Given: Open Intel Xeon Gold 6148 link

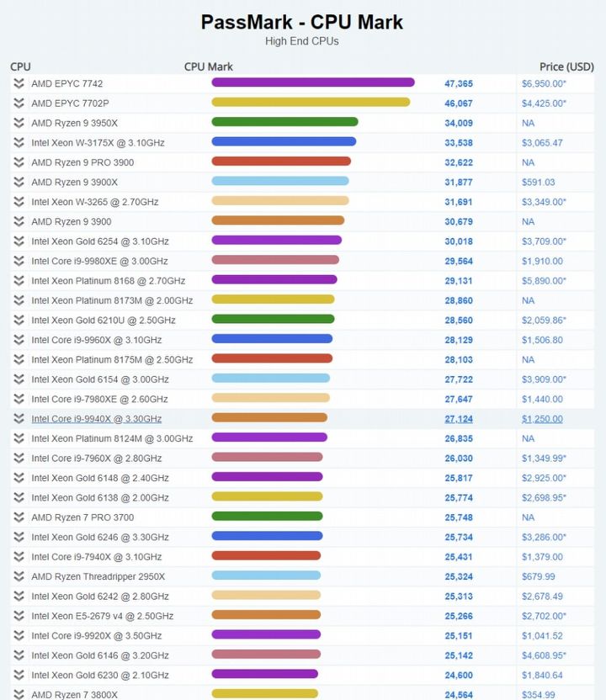Looking at the screenshot, I should (100, 478).
